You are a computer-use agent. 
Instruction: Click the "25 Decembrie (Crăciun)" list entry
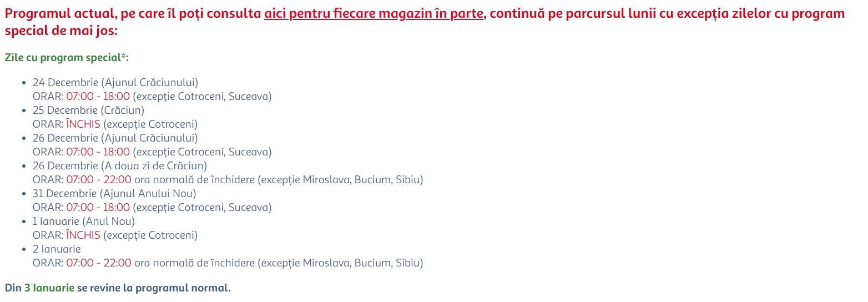pyautogui.click(x=88, y=110)
